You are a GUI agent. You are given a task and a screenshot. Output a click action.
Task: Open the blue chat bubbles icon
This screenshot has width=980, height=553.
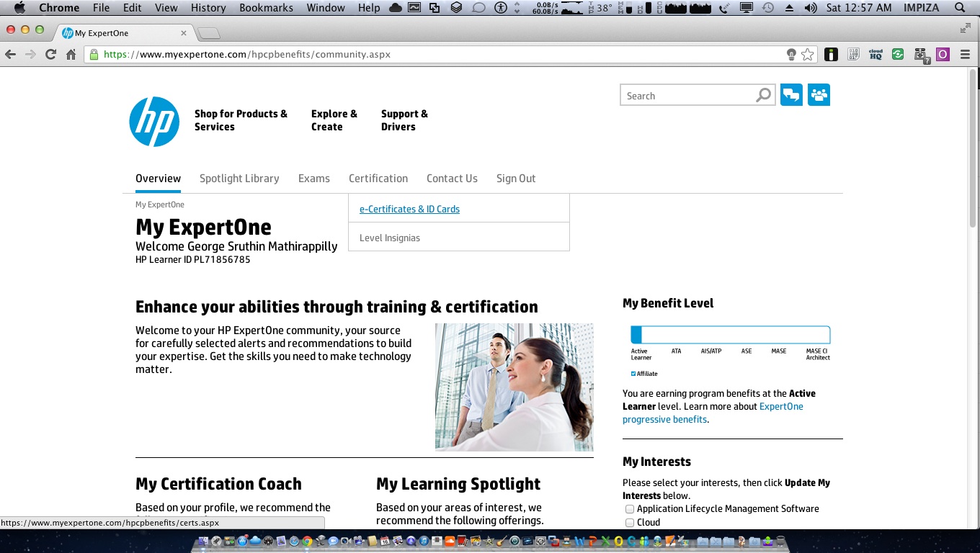791,95
